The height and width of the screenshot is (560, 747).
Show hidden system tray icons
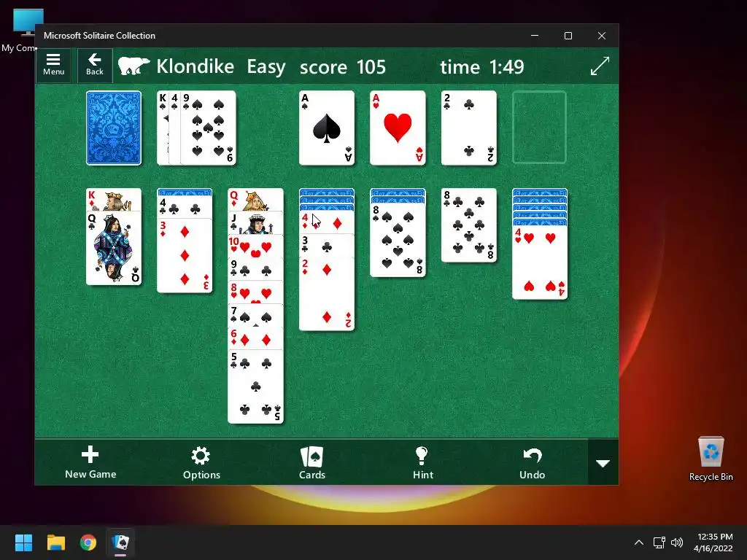(x=639, y=542)
